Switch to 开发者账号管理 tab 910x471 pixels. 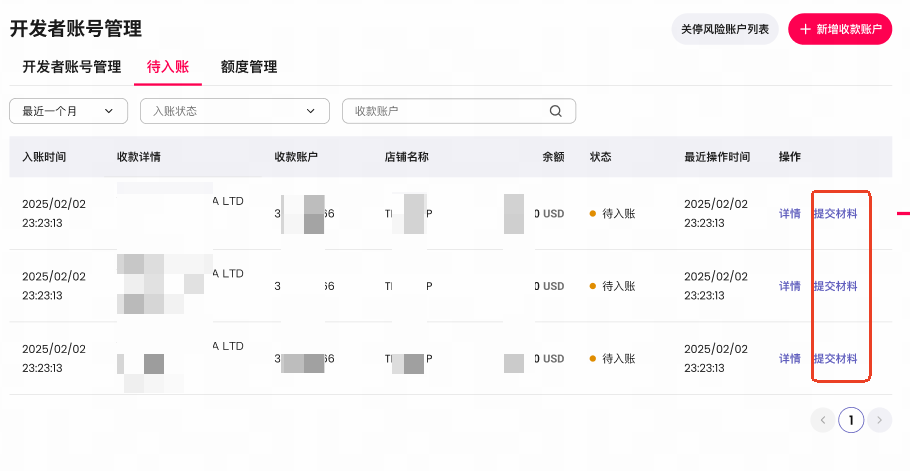point(72,67)
